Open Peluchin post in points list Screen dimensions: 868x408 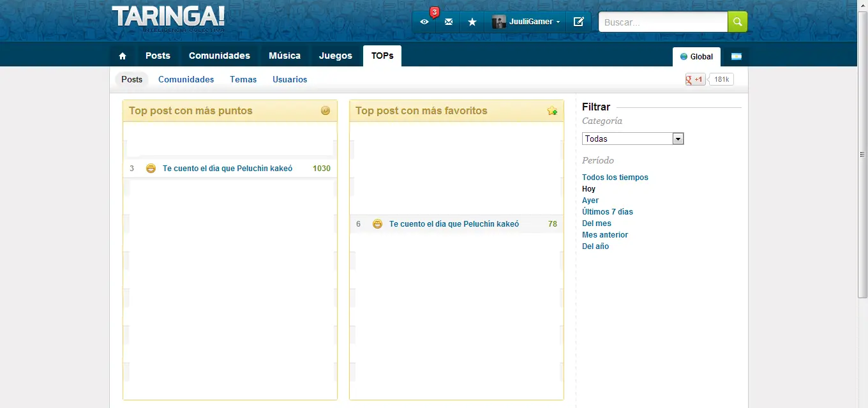[227, 169]
